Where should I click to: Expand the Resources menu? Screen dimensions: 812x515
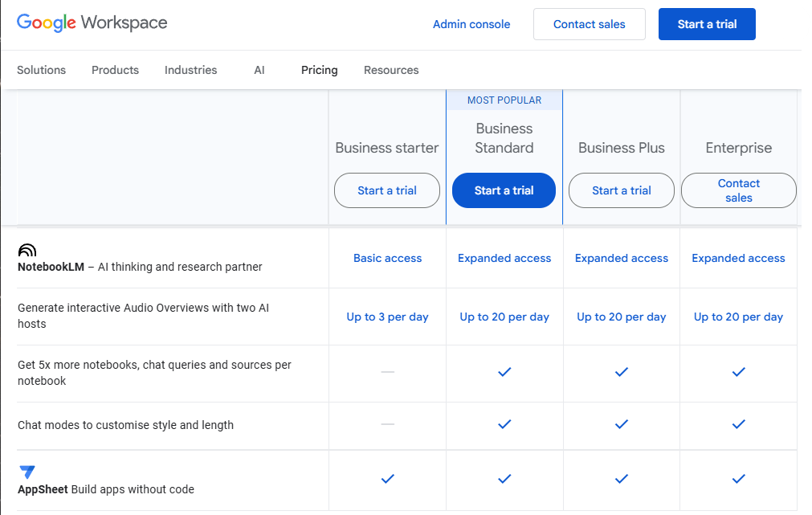pyautogui.click(x=391, y=70)
